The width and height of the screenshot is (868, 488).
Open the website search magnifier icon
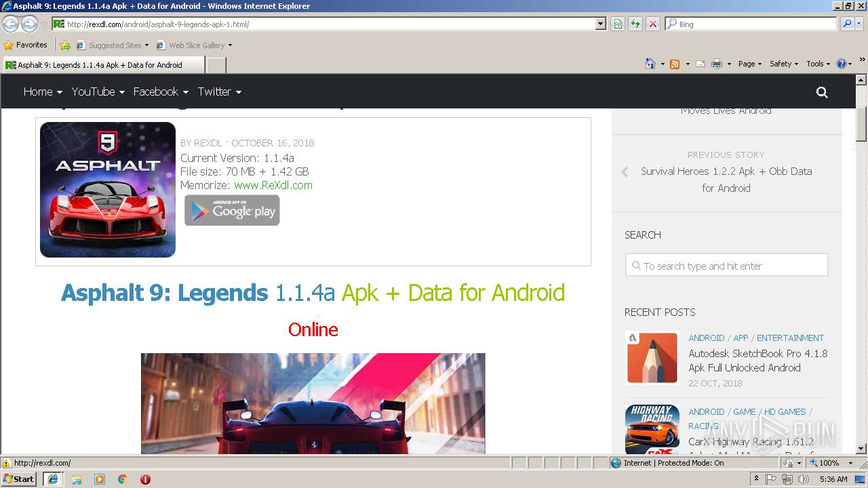point(822,92)
